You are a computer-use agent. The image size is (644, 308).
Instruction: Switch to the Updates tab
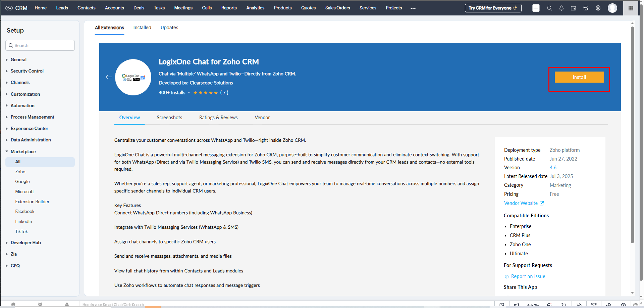tap(169, 28)
